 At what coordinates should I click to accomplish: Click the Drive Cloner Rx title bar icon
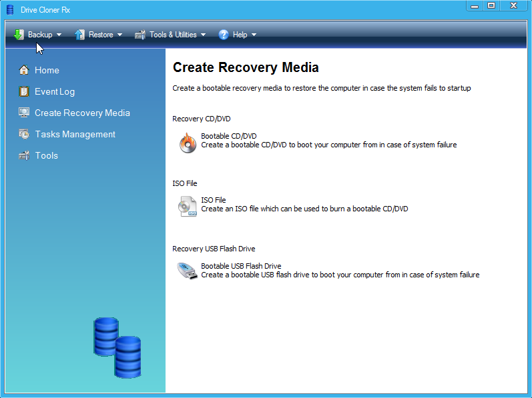point(10,10)
